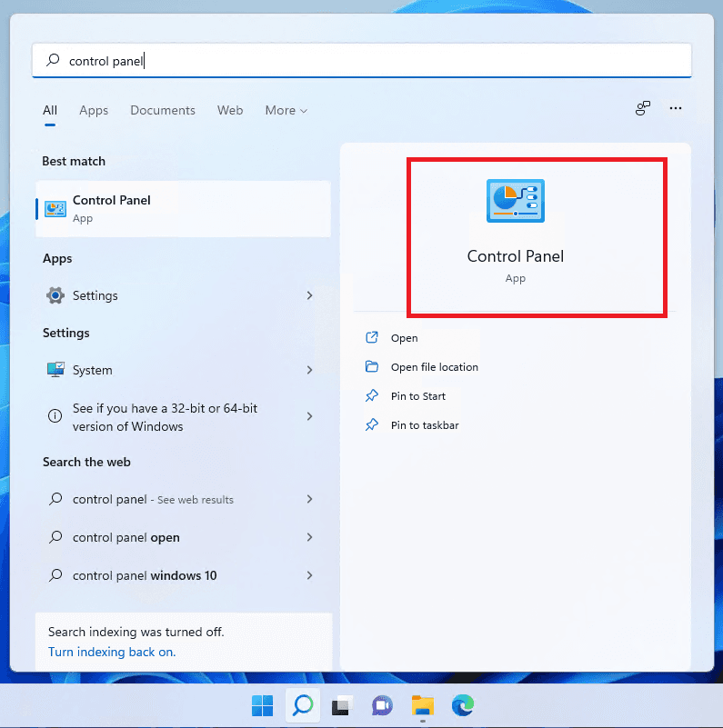Click the pin icon next to Pin to taskbar
723x728 pixels.
(x=372, y=424)
